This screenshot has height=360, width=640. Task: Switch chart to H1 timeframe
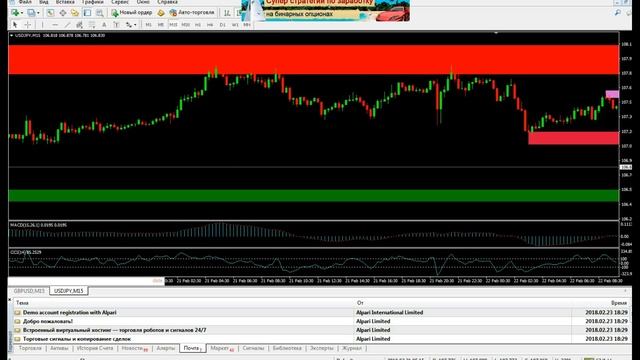pos(198,25)
